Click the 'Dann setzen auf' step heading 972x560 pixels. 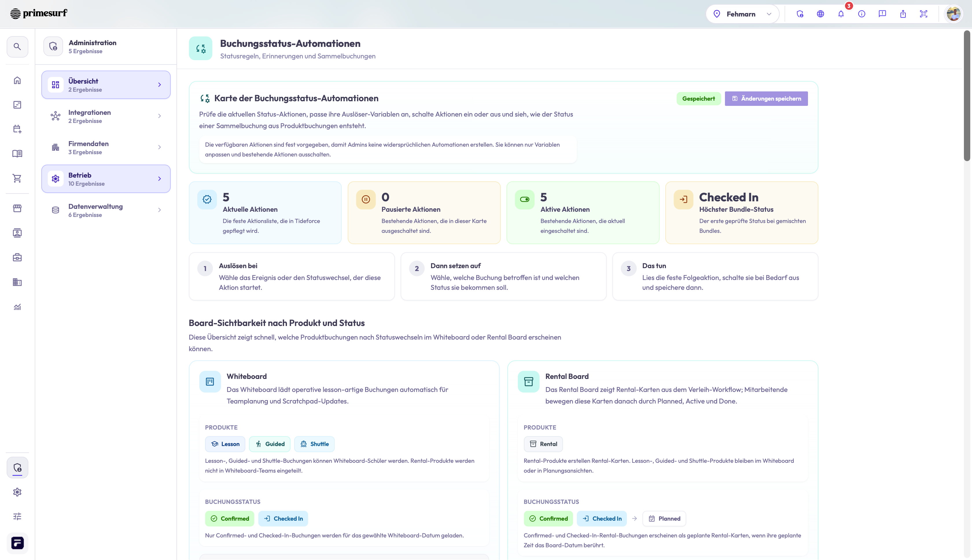tap(455, 266)
